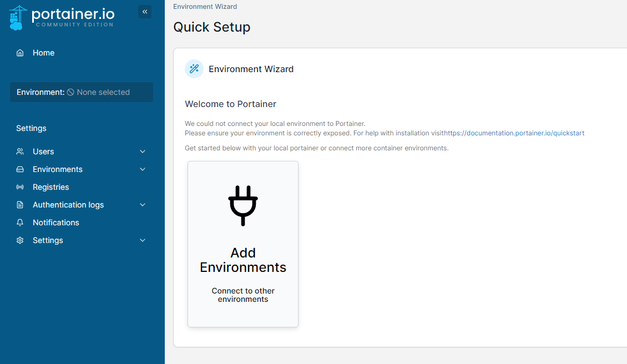This screenshot has height=364, width=627.
Task: Click the 'Welcome to Portainer' heading
Action: coord(231,104)
